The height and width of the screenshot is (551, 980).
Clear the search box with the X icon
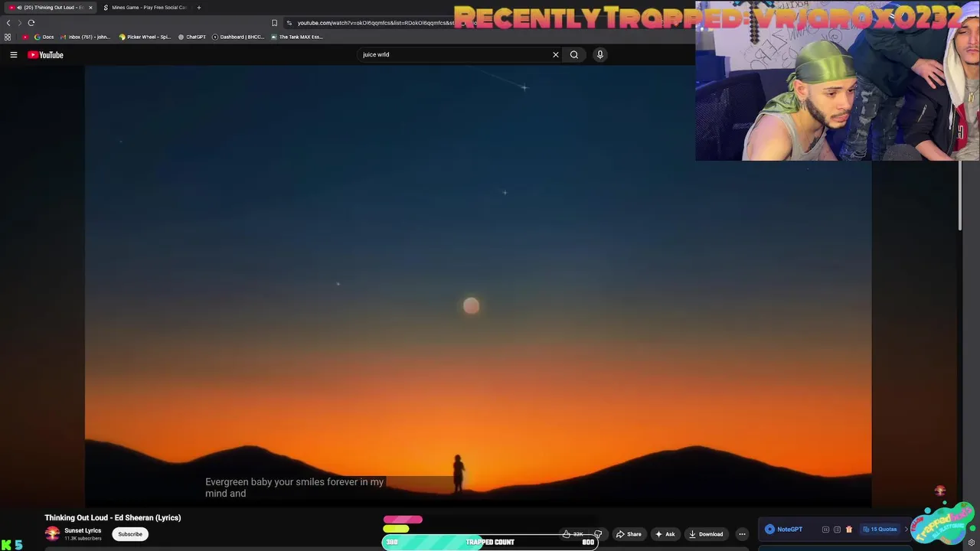556,54
